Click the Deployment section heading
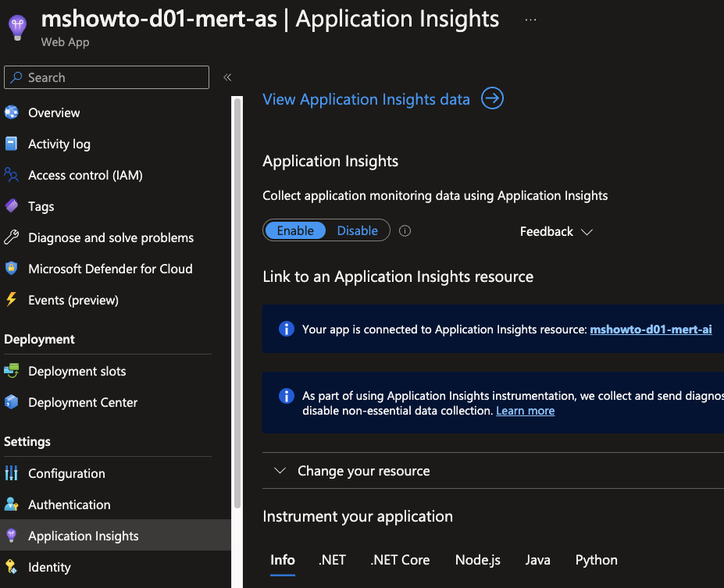Screen dimensions: 724x588 39,339
